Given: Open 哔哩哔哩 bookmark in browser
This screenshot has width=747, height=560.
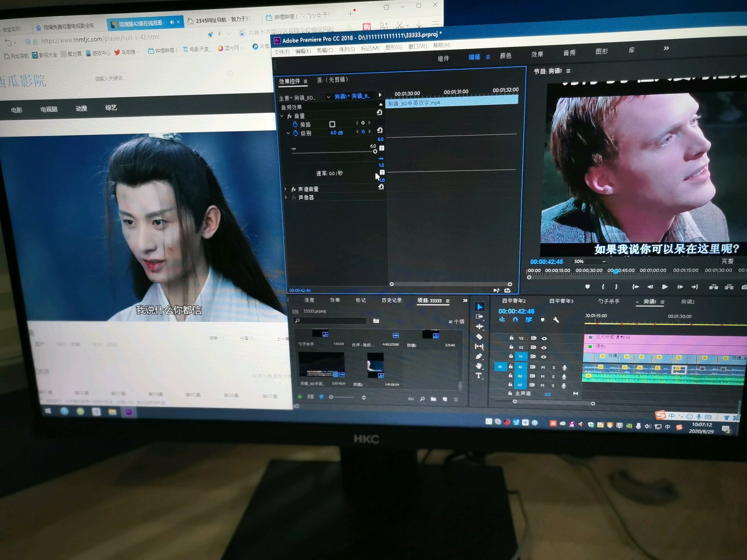Looking at the screenshot, I should point(163,50).
